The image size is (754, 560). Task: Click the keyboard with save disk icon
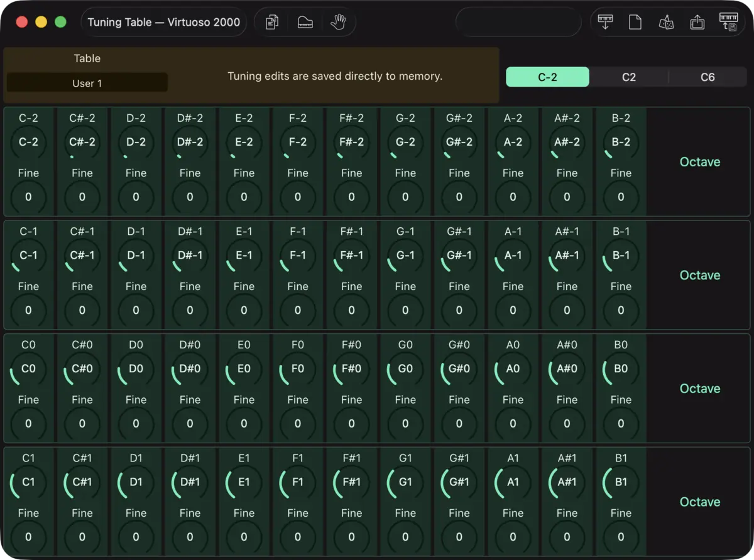tap(728, 22)
